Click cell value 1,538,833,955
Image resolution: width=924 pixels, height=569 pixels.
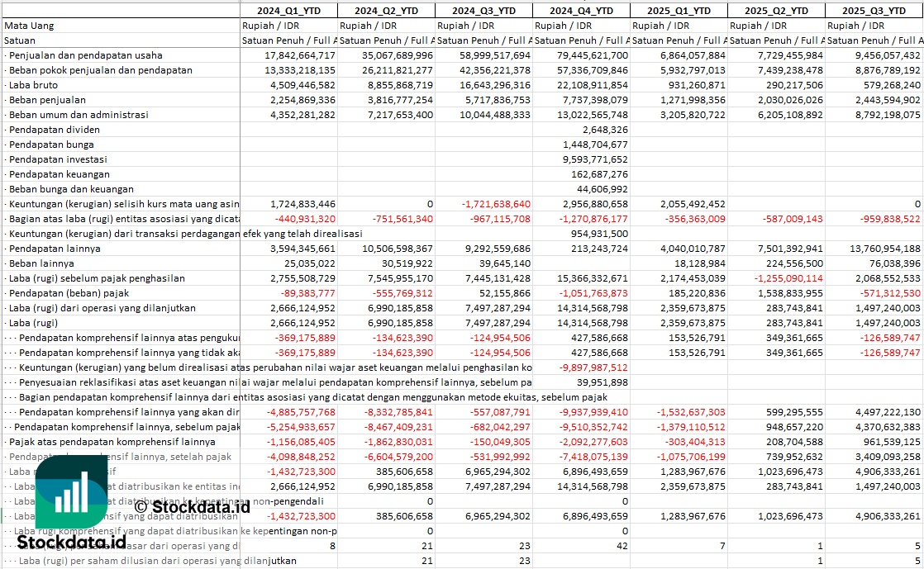point(791,293)
